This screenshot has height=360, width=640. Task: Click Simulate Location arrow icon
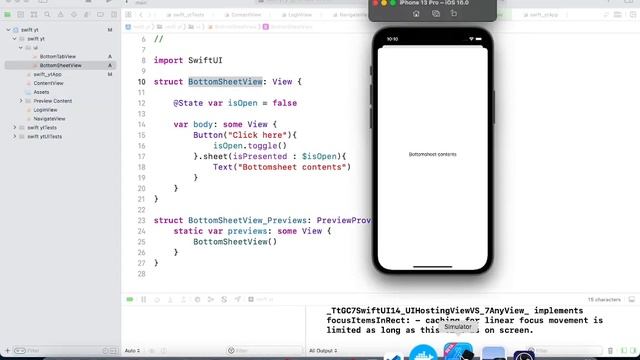238,300
